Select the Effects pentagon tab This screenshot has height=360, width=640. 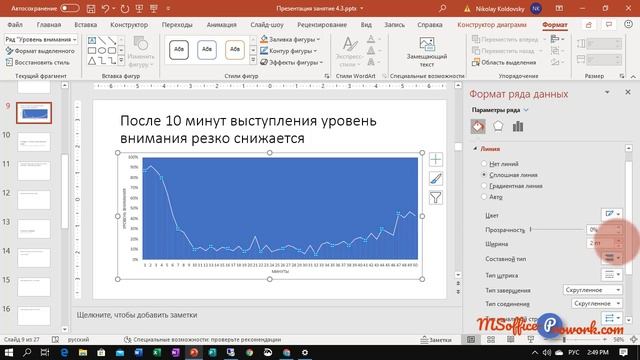click(498, 127)
